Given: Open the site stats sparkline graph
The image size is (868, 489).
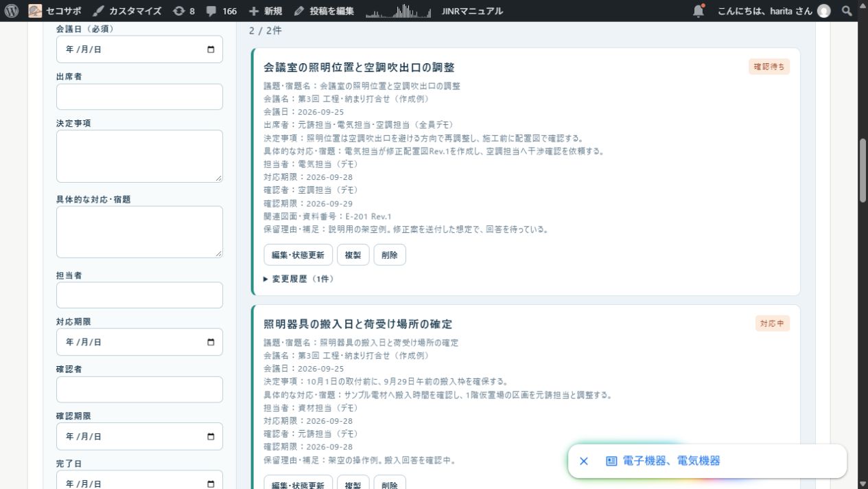Looking at the screenshot, I should 399,11.
